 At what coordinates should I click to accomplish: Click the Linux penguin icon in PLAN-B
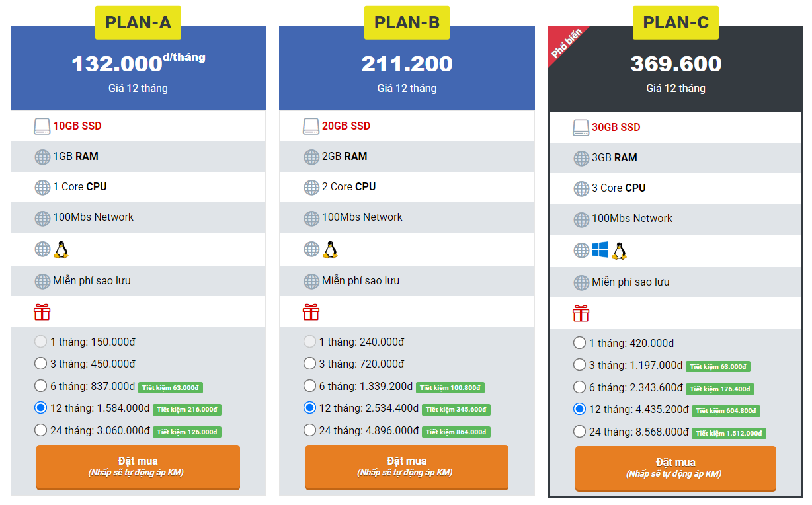(331, 249)
